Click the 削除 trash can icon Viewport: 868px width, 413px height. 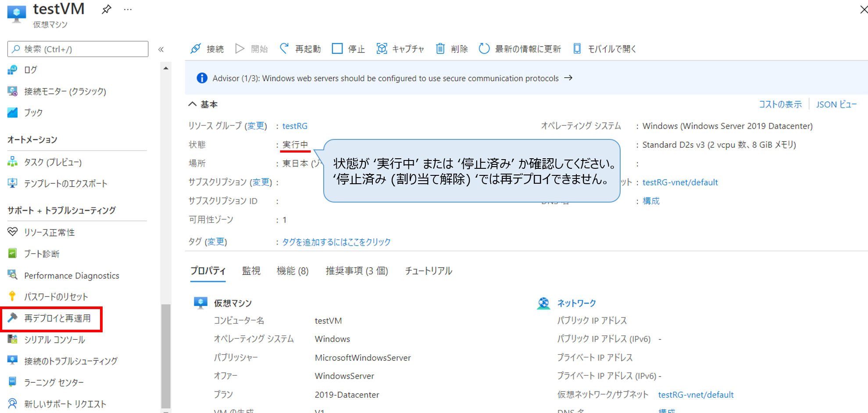440,49
